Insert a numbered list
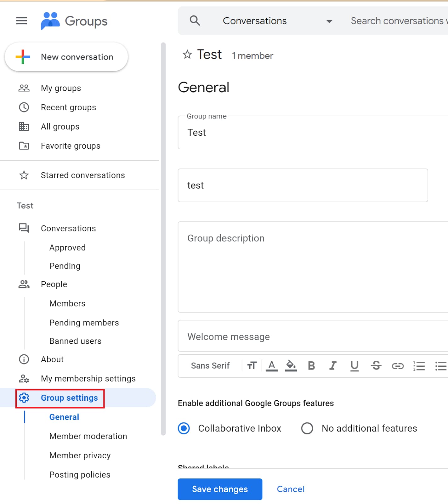The image size is (448, 504). [x=419, y=366]
